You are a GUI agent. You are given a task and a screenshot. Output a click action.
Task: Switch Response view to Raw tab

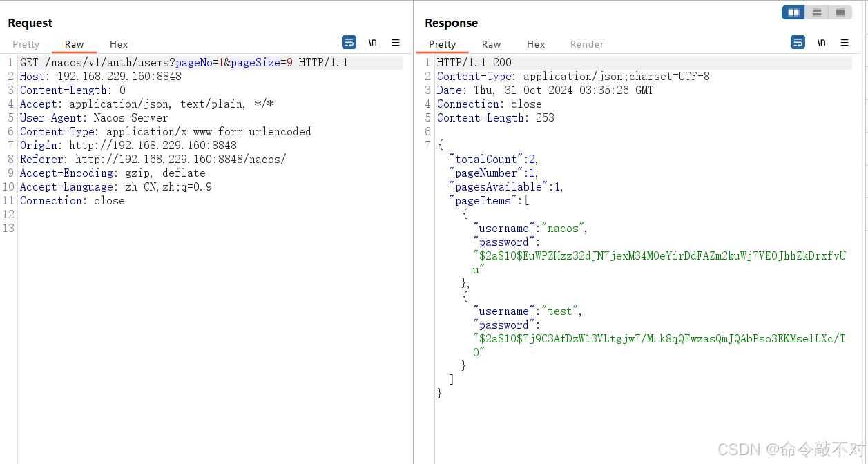492,44
